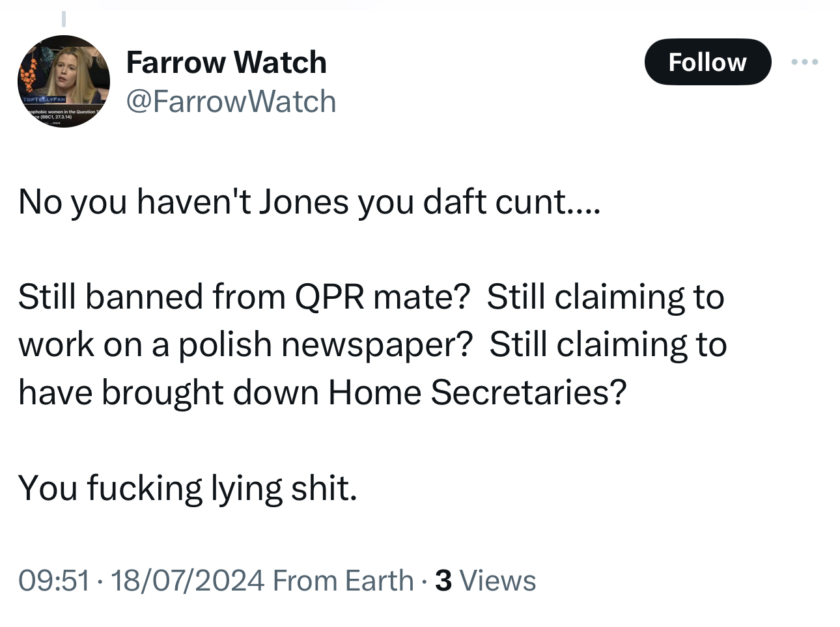The width and height of the screenshot is (840, 627).
Task: Click the From Earth location label
Action: pos(343,580)
